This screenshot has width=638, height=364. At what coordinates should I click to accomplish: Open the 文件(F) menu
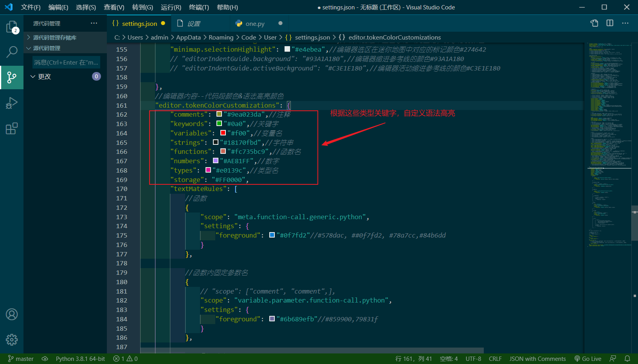[x=31, y=7]
